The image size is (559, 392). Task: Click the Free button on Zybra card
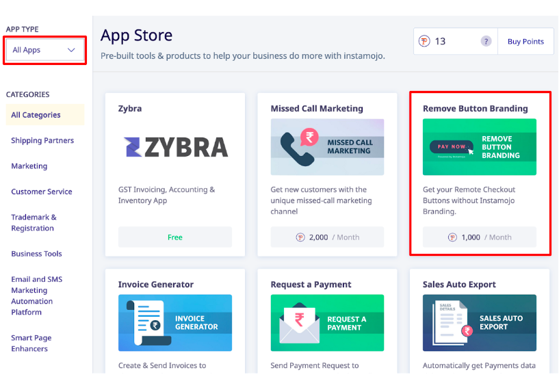[175, 237]
